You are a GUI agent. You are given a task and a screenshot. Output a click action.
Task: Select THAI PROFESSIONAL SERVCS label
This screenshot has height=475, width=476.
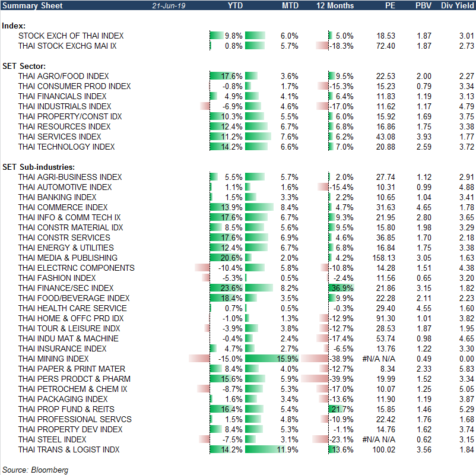point(75,419)
